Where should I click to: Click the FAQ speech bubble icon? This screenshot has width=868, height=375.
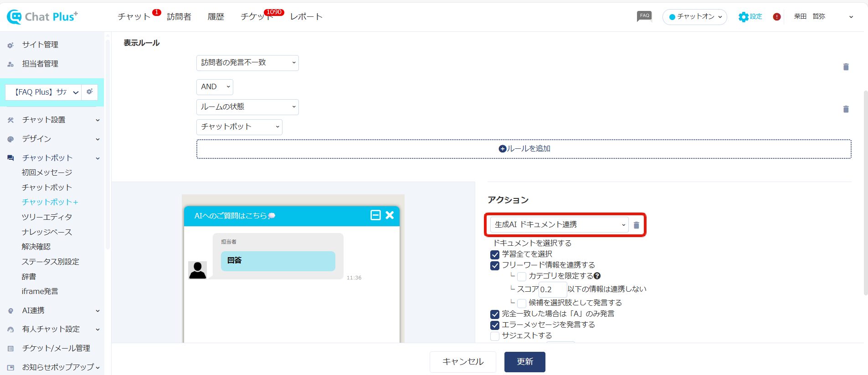coord(644,16)
